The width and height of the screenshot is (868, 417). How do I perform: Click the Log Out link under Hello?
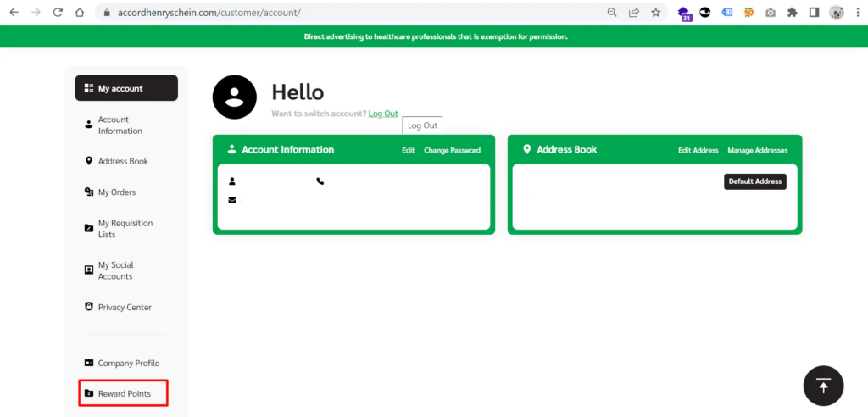pyautogui.click(x=382, y=114)
